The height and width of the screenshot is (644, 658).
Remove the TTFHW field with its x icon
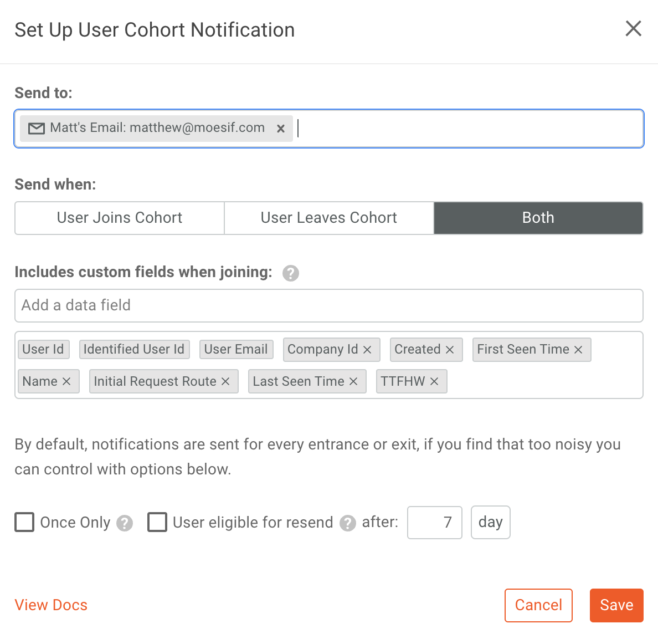pos(433,381)
